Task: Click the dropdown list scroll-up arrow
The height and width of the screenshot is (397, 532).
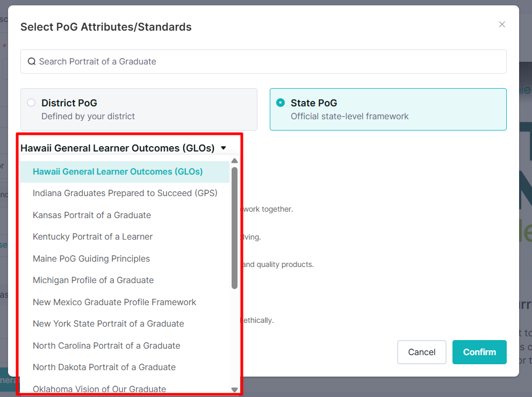Action: tap(234, 161)
